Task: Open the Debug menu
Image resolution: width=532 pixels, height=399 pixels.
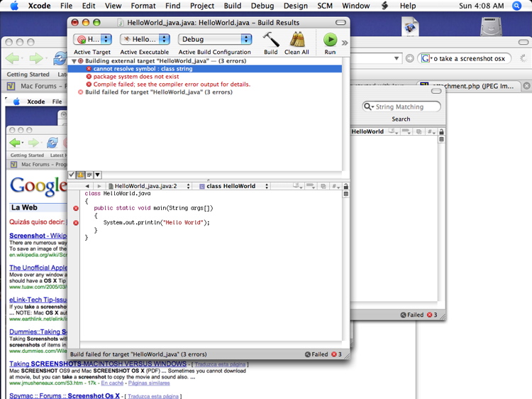Action: pyautogui.click(x=262, y=6)
